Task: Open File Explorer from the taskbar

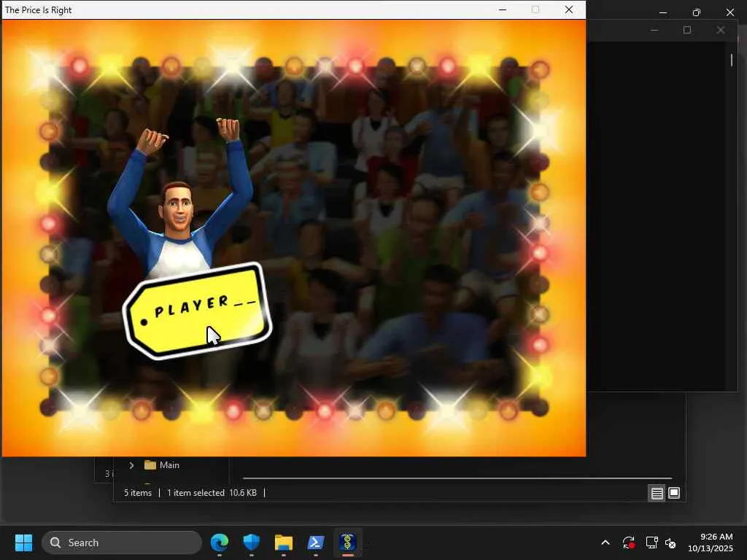Action: coord(284,542)
